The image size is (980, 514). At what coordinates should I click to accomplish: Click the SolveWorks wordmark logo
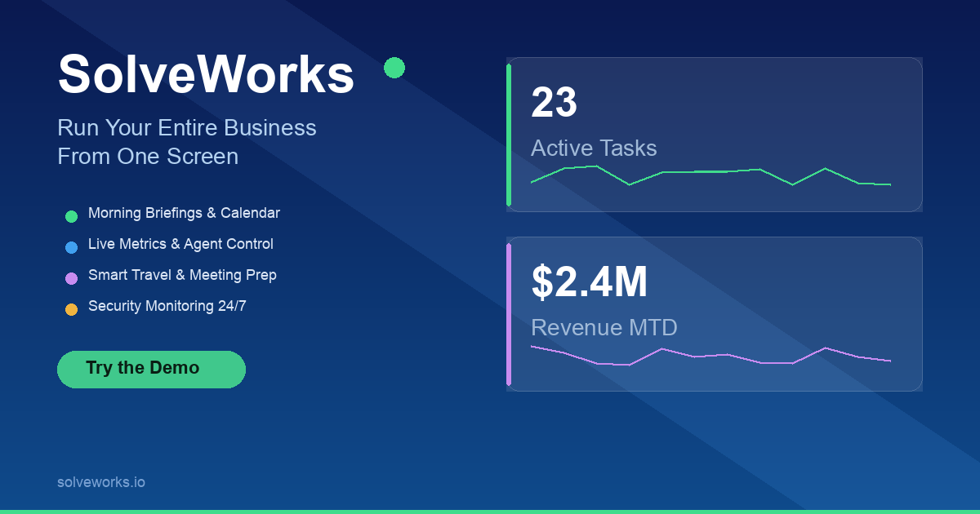pyautogui.click(x=206, y=74)
